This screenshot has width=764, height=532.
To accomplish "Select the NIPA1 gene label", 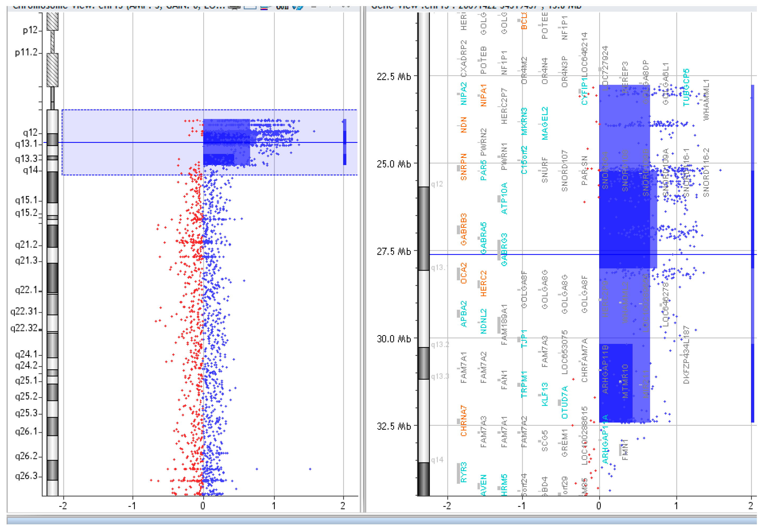I will click(484, 95).
